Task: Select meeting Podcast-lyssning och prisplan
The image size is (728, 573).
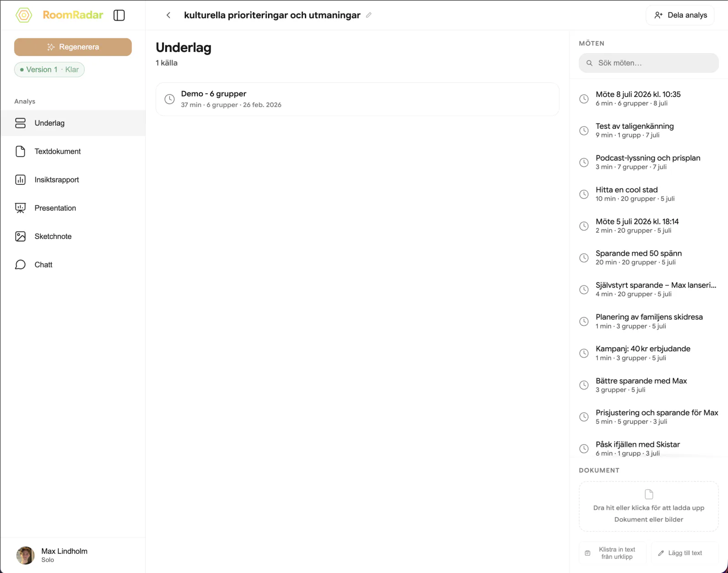Action: [649, 162]
